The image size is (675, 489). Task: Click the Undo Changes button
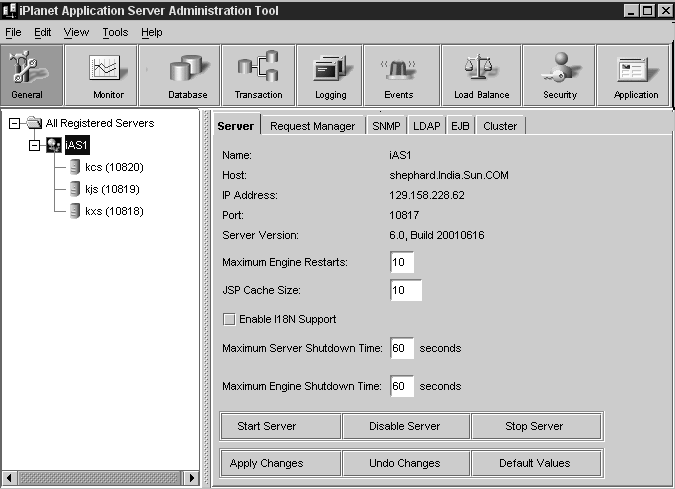406,463
